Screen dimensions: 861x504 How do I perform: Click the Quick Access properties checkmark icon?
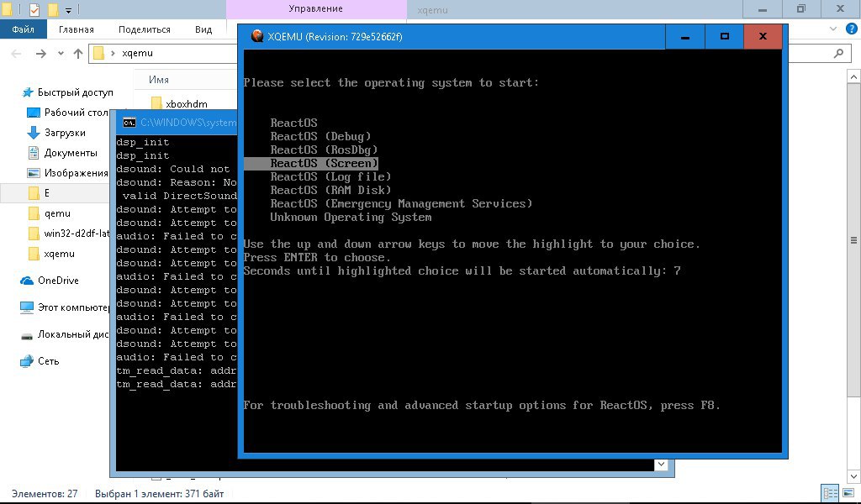pos(34,9)
